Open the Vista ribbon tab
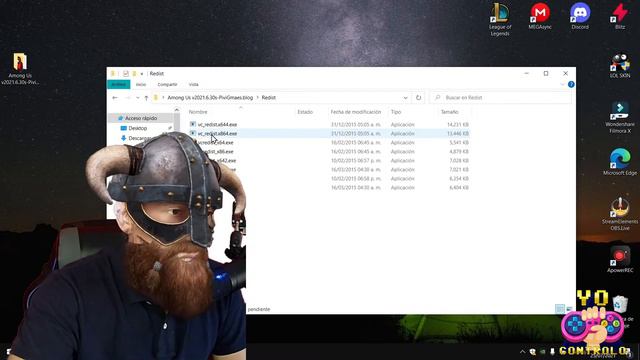This screenshot has width=640, height=360. tap(193, 84)
